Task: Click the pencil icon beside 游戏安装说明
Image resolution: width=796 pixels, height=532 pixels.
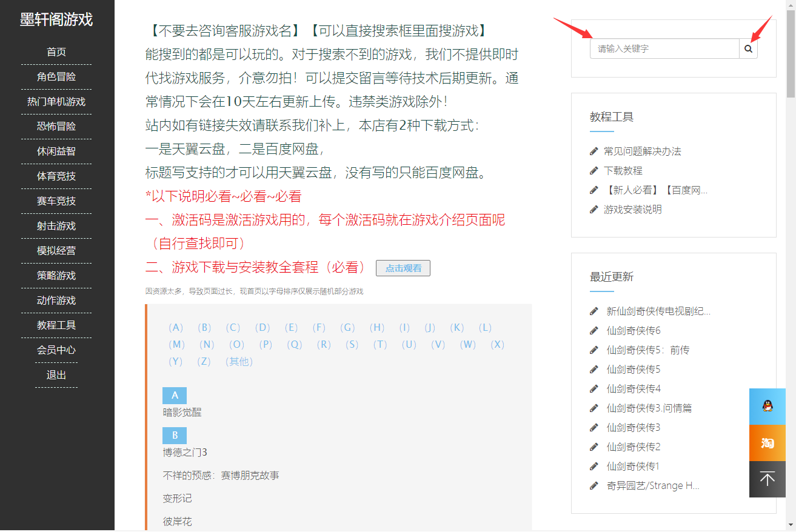Action: [x=594, y=210]
